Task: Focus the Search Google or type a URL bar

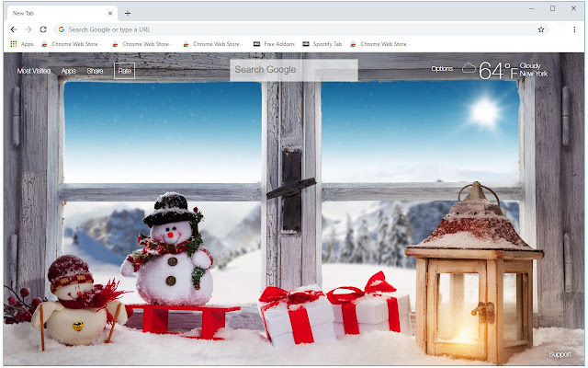Action: tap(300, 29)
